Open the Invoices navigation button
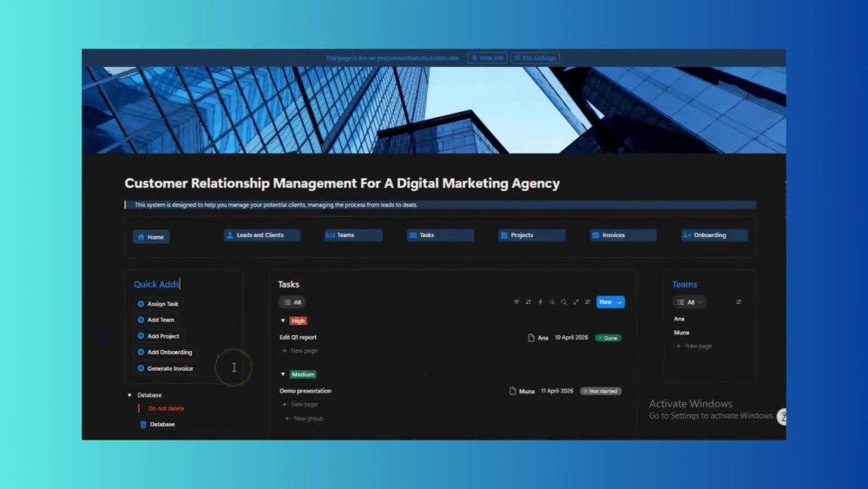This screenshot has height=489, width=868. pos(622,235)
